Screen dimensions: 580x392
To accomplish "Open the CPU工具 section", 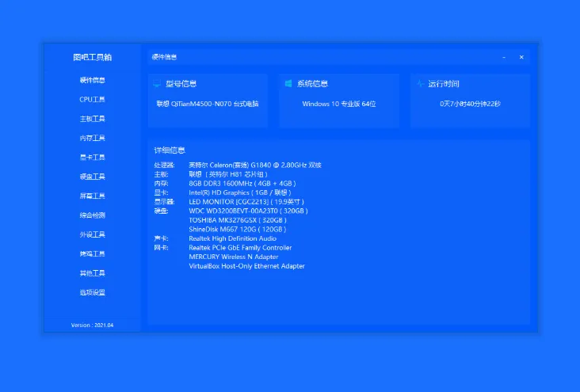I will pos(92,100).
